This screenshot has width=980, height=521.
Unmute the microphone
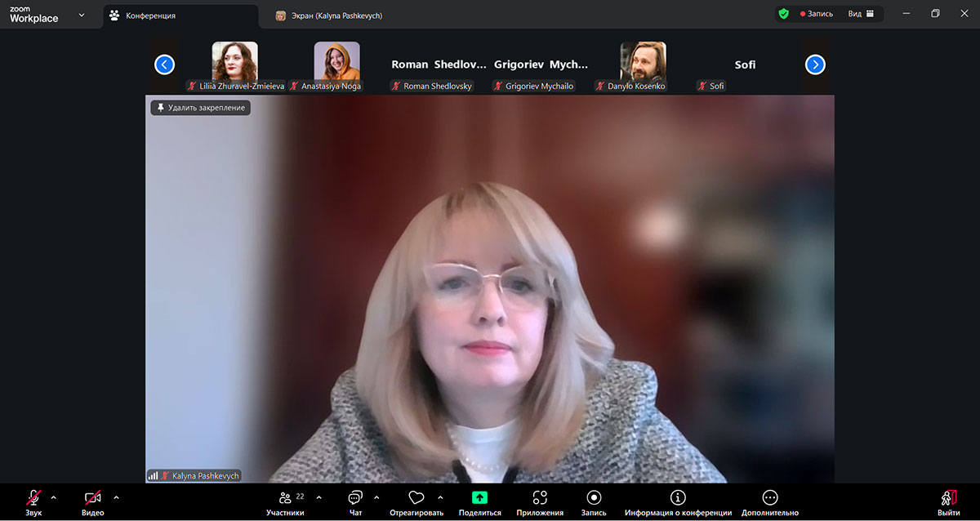pos(33,497)
